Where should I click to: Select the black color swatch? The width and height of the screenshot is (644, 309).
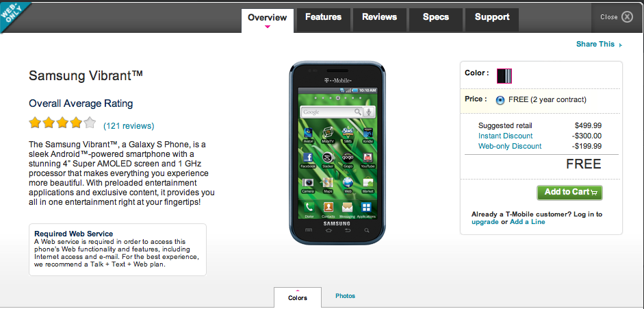tap(504, 76)
